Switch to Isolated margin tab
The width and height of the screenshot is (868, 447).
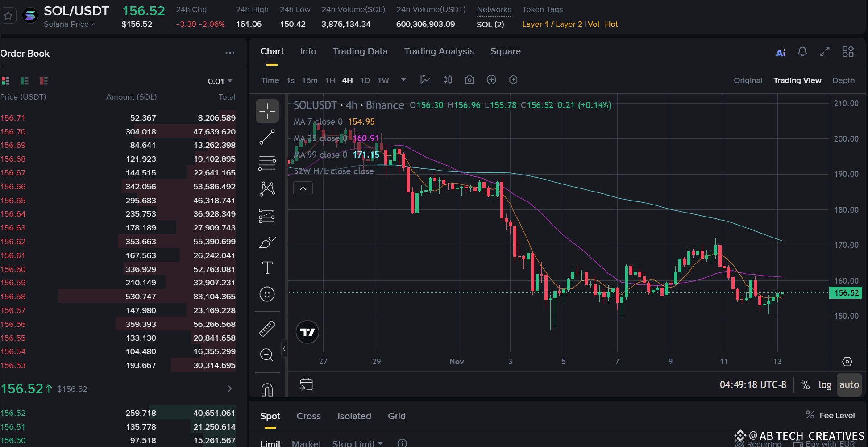coord(354,416)
